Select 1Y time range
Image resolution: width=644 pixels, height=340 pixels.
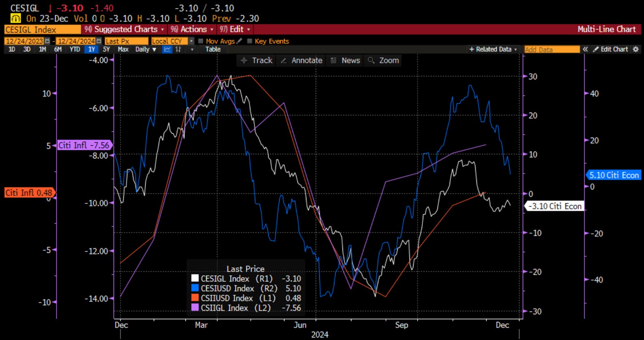91,49
